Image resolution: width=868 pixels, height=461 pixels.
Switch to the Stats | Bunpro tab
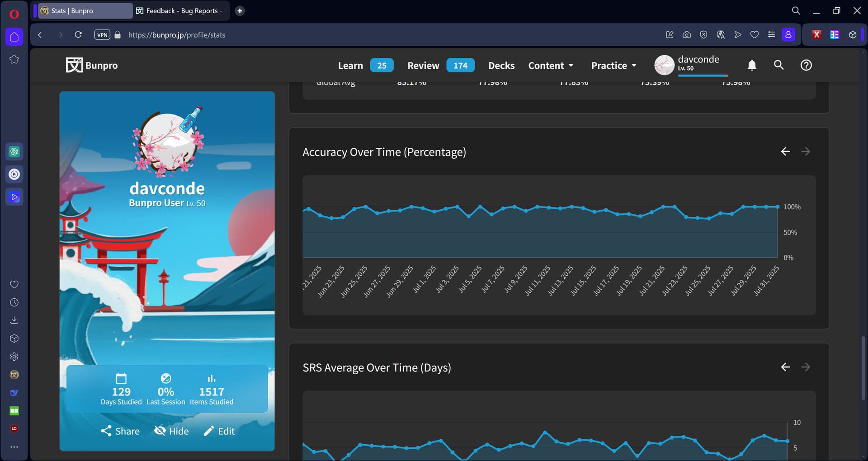(x=85, y=11)
